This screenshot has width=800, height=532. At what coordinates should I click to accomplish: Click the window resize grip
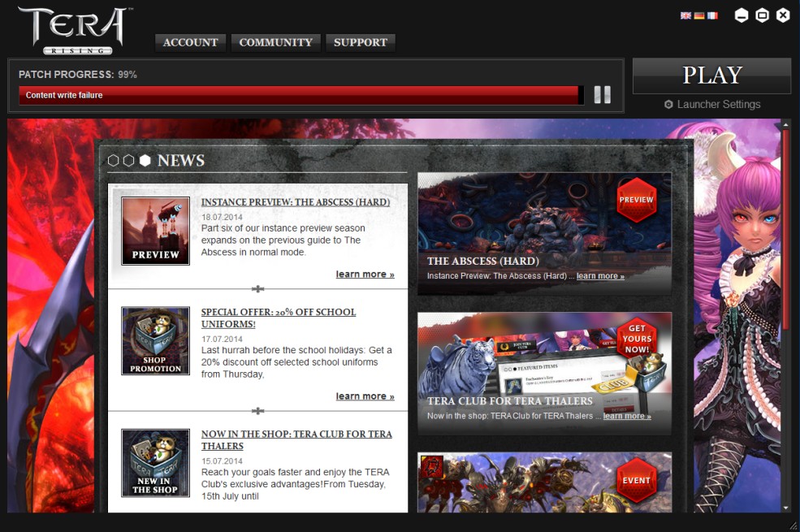click(x=794, y=526)
